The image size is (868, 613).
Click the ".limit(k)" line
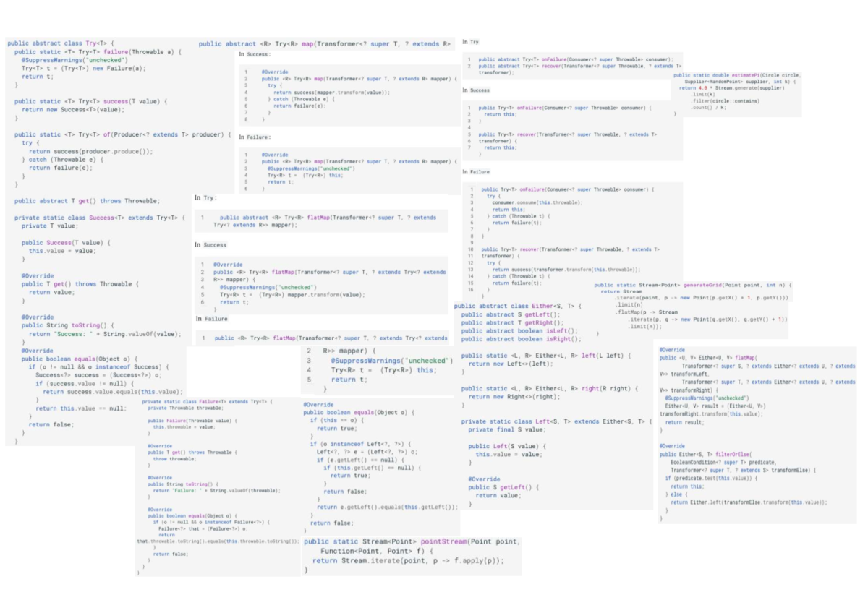702,95
